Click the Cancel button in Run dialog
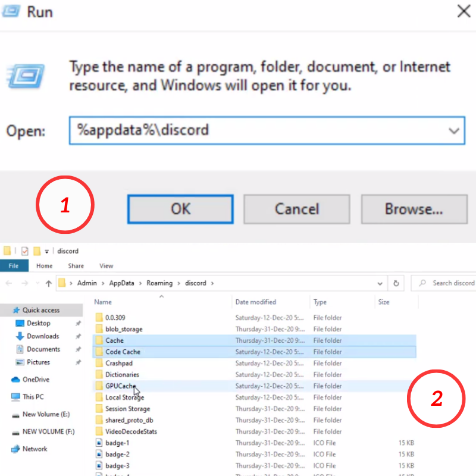The width and height of the screenshot is (476, 476). (x=296, y=209)
